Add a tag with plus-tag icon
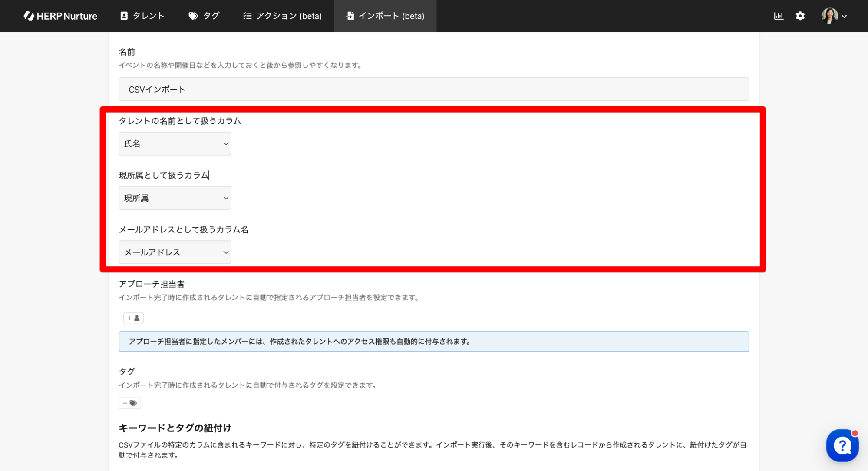This screenshot has width=868, height=471. point(129,403)
